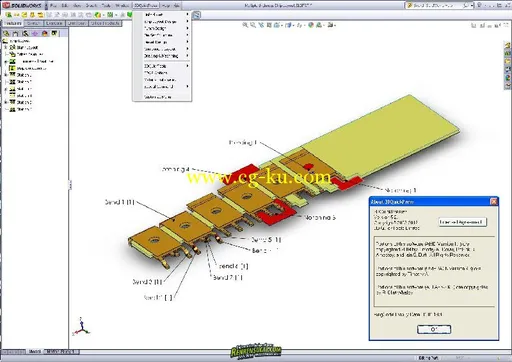The width and height of the screenshot is (512, 362).
Task: Select the Model tab at the bottom
Action: coord(35,352)
